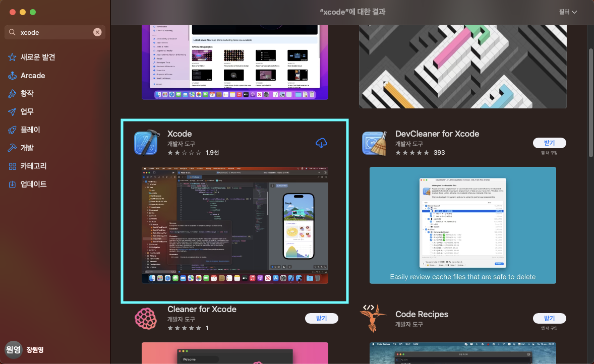Click the magnifying glass search icon
The image size is (594, 364).
click(12, 32)
